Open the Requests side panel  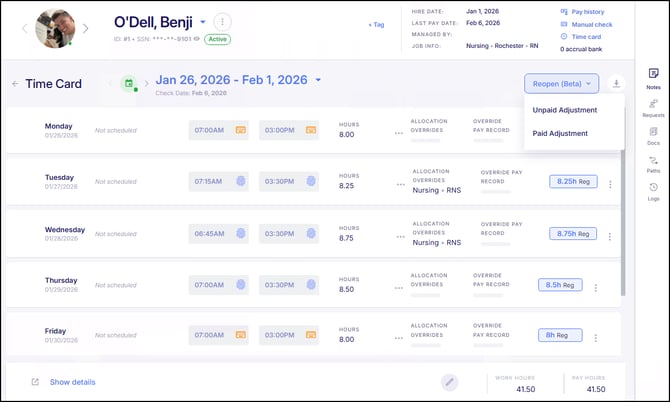653,106
